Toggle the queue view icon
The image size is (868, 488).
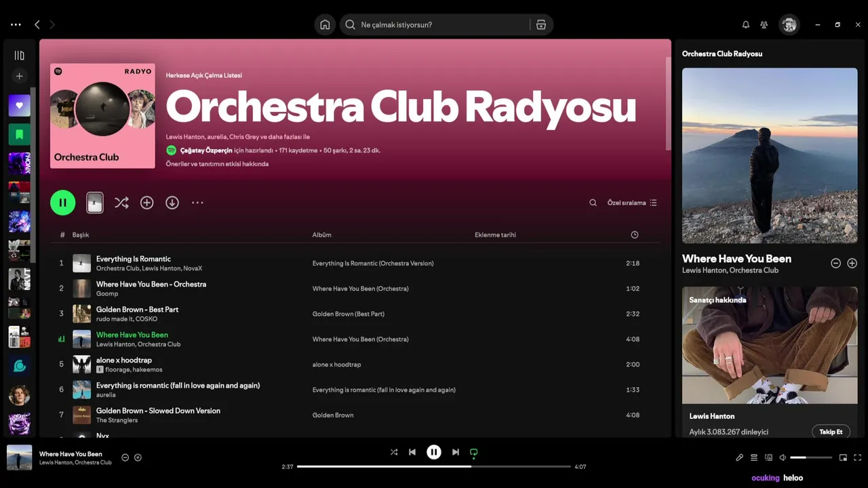[x=754, y=457]
